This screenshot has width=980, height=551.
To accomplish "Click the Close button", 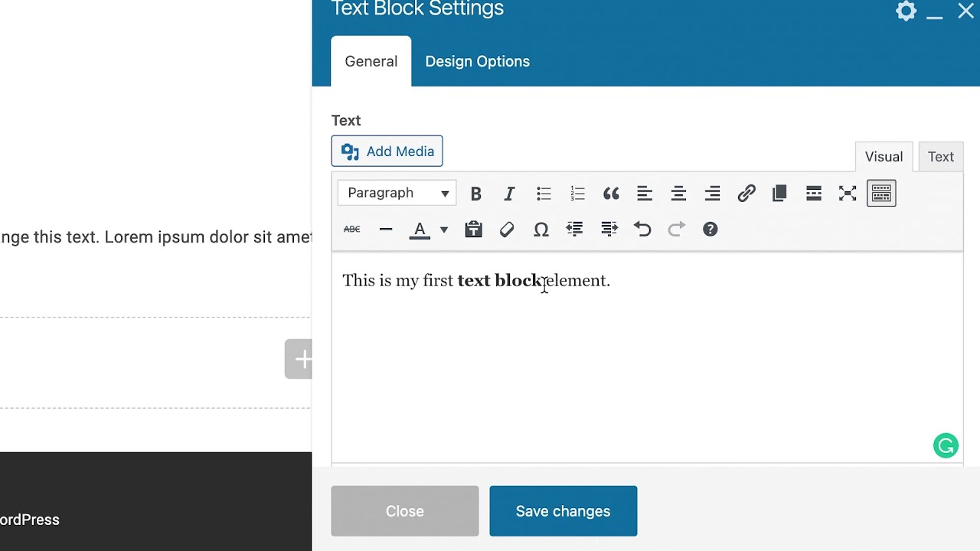I will tap(404, 511).
